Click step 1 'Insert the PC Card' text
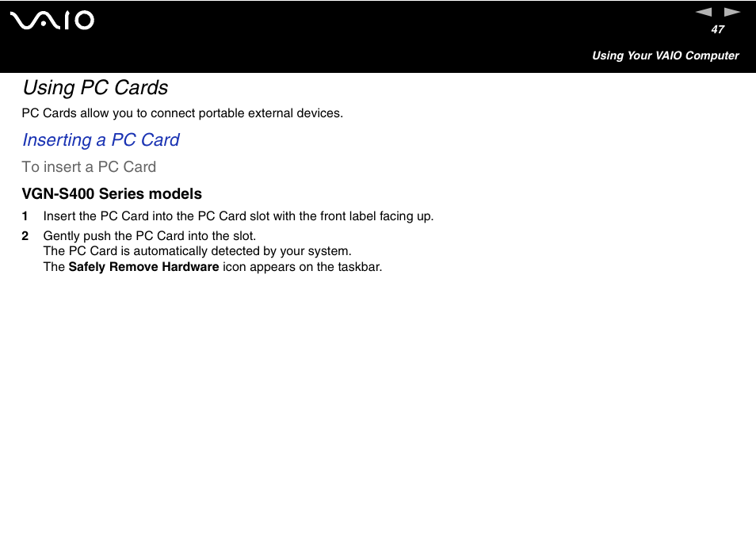Viewport: 756px width, 534px height. tap(239, 216)
